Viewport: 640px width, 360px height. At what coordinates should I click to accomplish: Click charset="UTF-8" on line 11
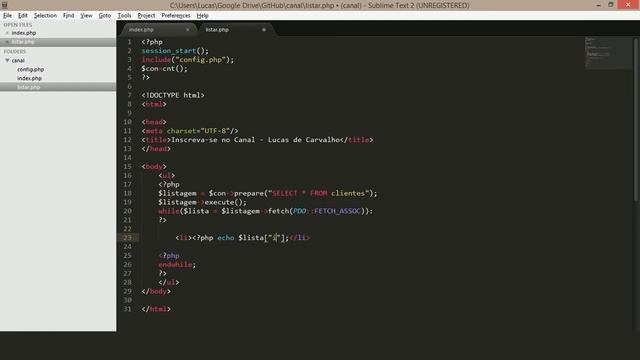coord(198,131)
